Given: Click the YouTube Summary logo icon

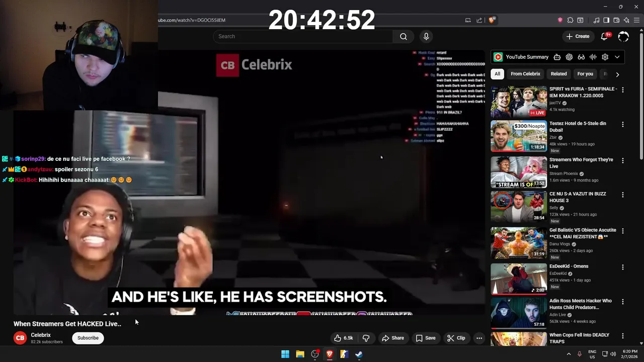Looking at the screenshot, I should (498, 57).
